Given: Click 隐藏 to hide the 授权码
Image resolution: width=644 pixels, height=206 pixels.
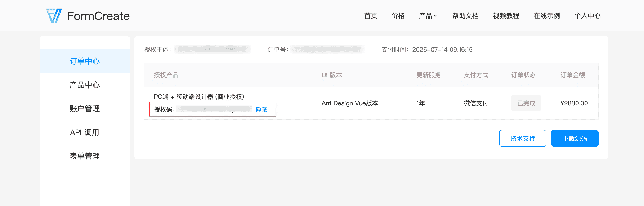Looking at the screenshot, I should [x=261, y=109].
